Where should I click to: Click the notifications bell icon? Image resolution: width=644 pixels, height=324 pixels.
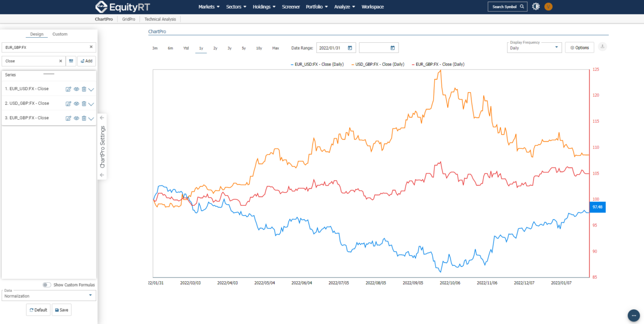pyautogui.click(x=535, y=7)
